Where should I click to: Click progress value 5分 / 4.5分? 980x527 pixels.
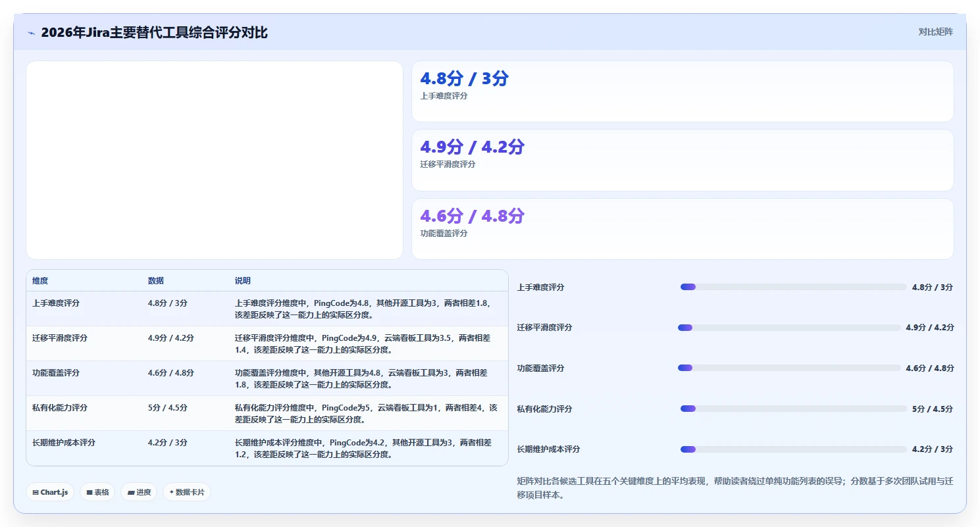pos(933,409)
